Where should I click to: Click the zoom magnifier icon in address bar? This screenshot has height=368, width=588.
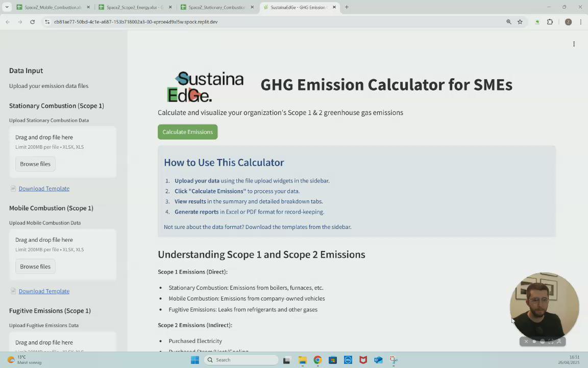pos(509,22)
